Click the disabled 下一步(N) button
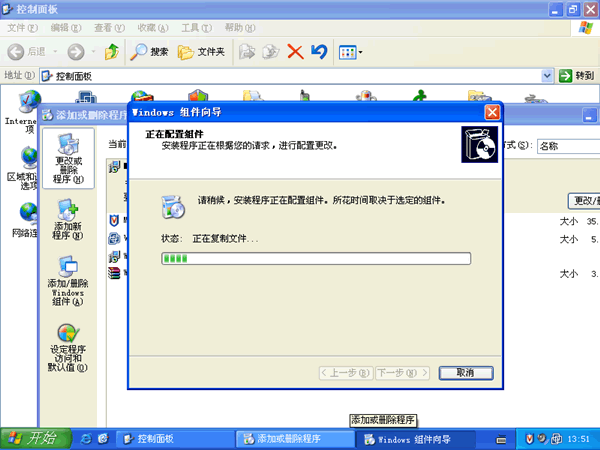The image size is (600, 450). [402, 373]
